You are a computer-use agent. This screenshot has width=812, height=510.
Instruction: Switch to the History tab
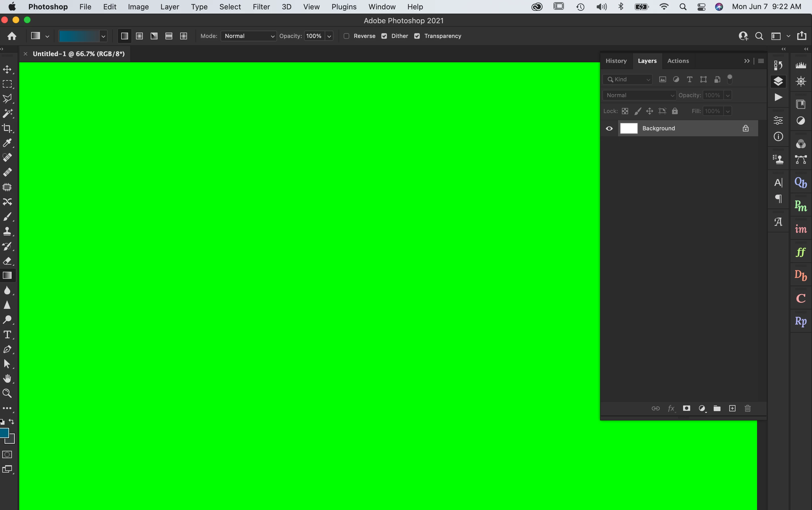[x=616, y=61]
